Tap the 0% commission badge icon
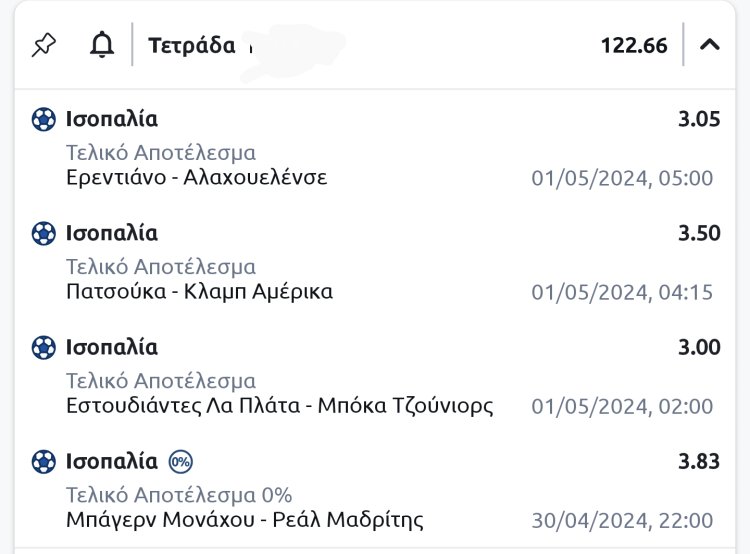 point(181,462)
